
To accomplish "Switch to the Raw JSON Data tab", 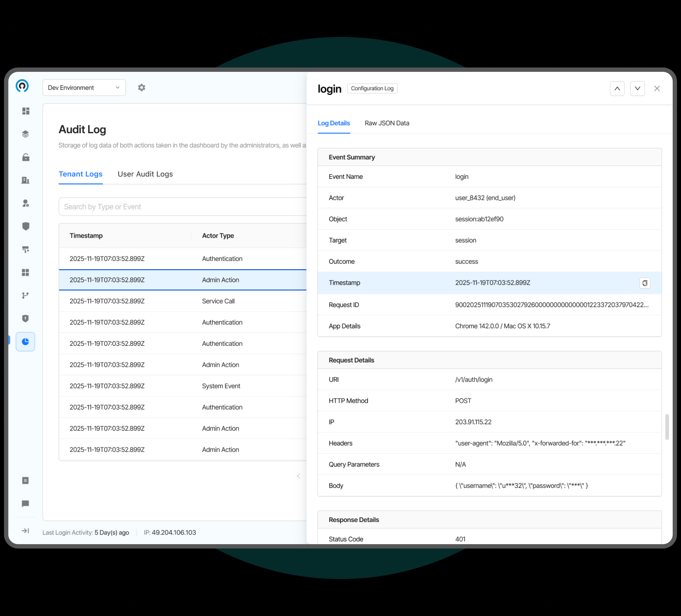I will point(387,123).
